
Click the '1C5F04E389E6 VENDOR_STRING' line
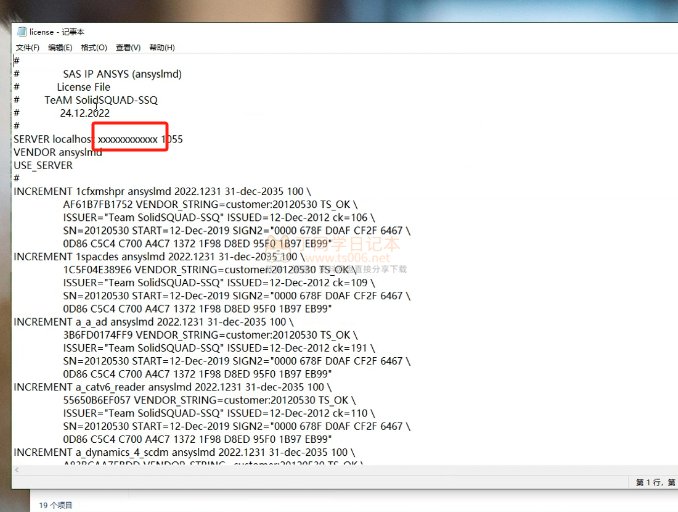pyautogui.click(x=210, y=269)
